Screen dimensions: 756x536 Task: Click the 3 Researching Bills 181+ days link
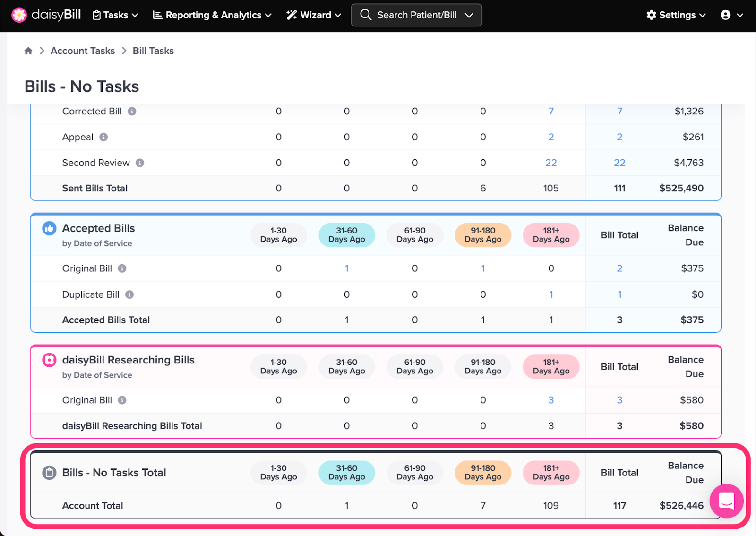click(551, 400)
